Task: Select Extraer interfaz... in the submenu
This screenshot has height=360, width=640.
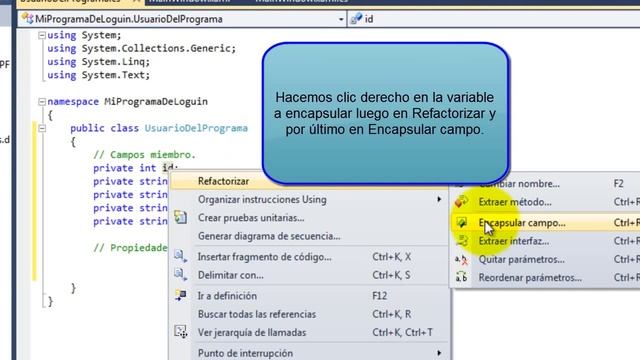Action: 545,241
